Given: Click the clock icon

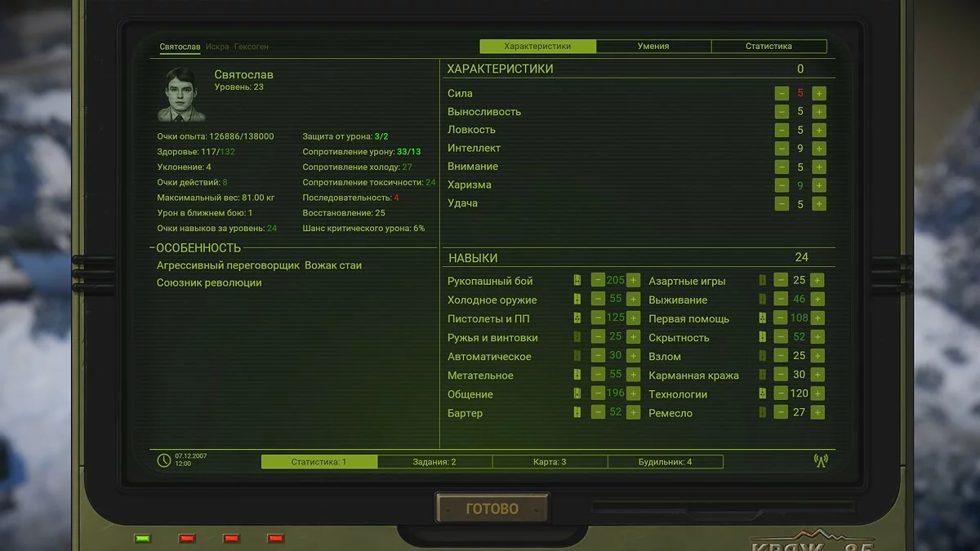Looking at the screenshot, I should coord(164,460).
